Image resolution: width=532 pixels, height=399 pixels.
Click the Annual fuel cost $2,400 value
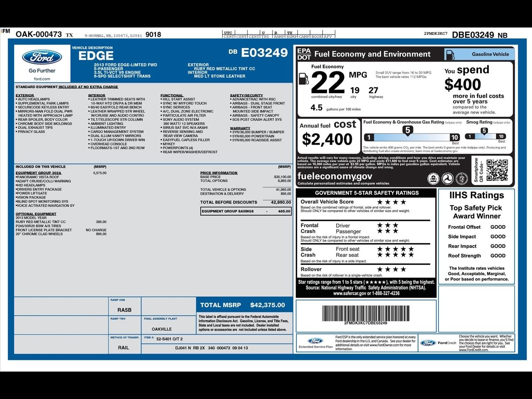click(328, 139)
